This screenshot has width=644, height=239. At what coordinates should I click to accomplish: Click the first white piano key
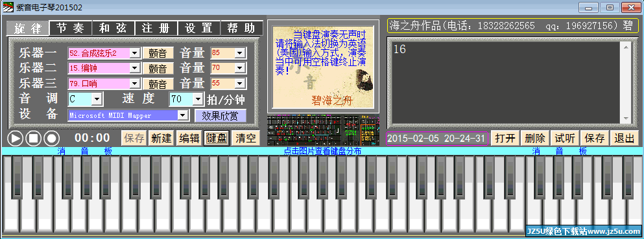(10, 195)
